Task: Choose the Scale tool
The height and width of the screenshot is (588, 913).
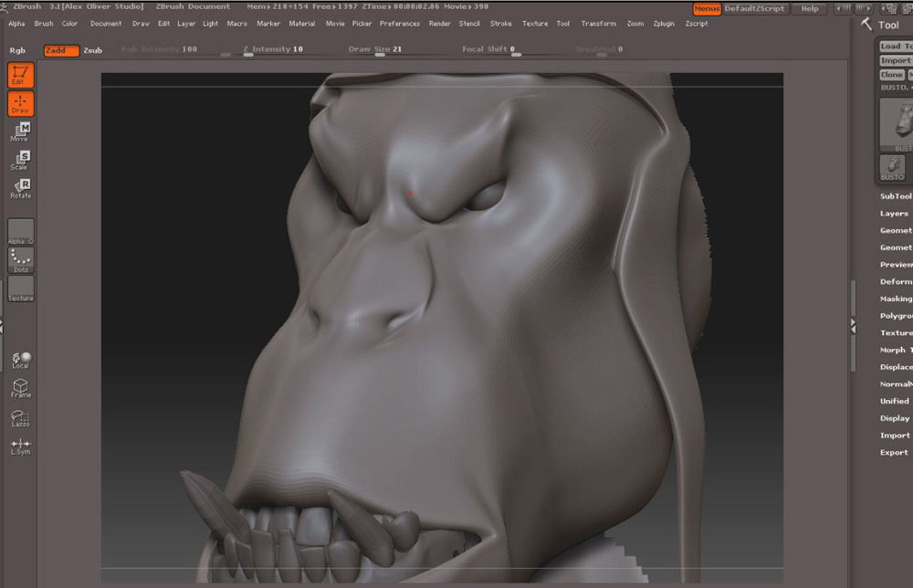Action: [20, 161]
